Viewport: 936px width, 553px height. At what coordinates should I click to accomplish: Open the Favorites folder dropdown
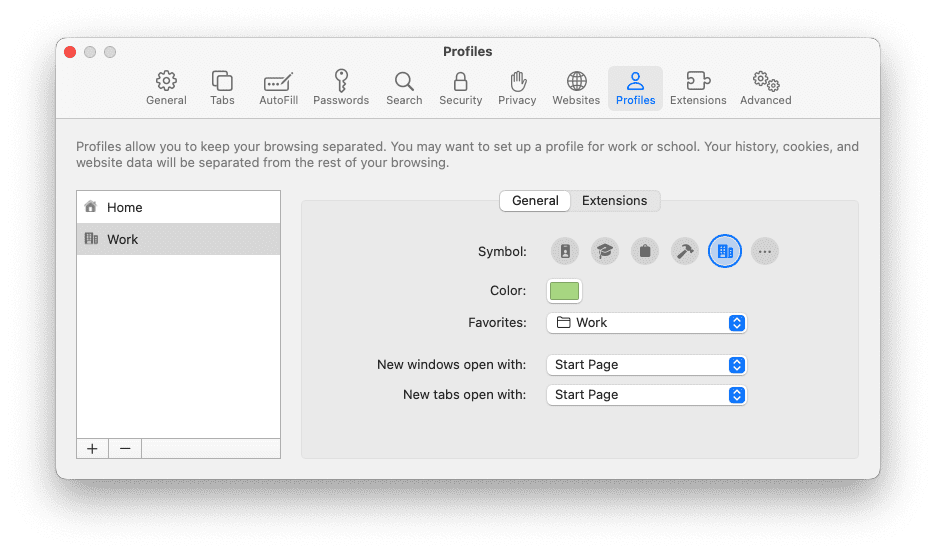(x=646, y=323)
